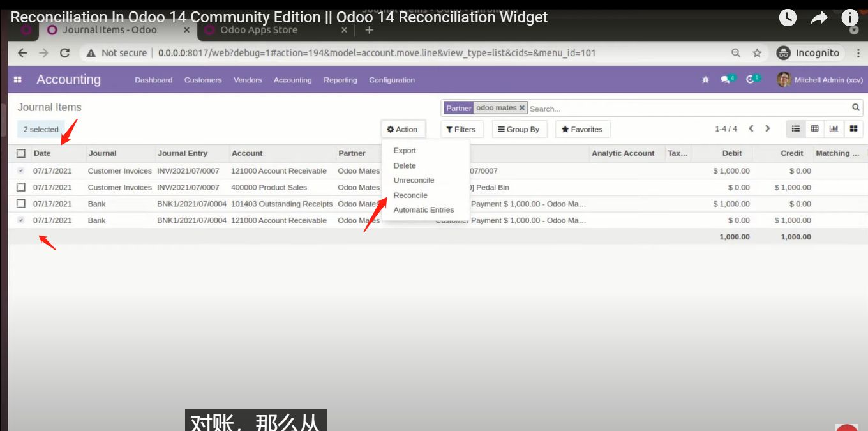Choose Unreconcile from Action menu
The width and height of the screenshot is (868, 431).
pos(414,180)
